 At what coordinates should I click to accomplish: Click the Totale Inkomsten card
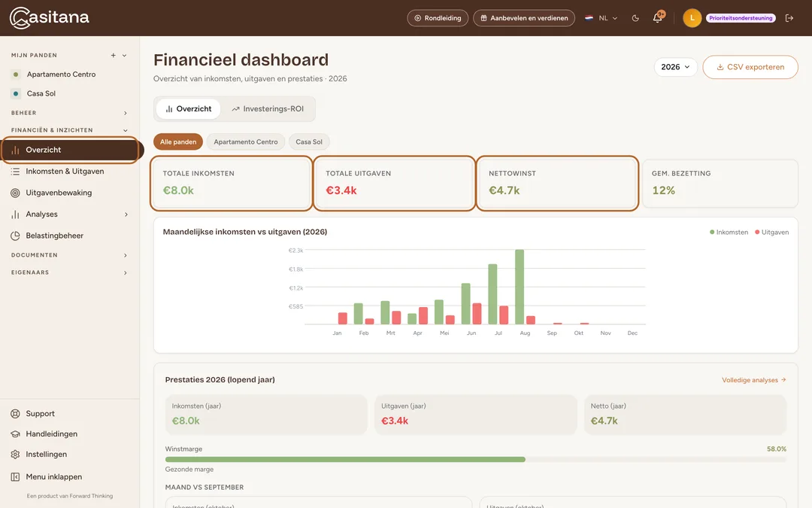coord(232,184)
